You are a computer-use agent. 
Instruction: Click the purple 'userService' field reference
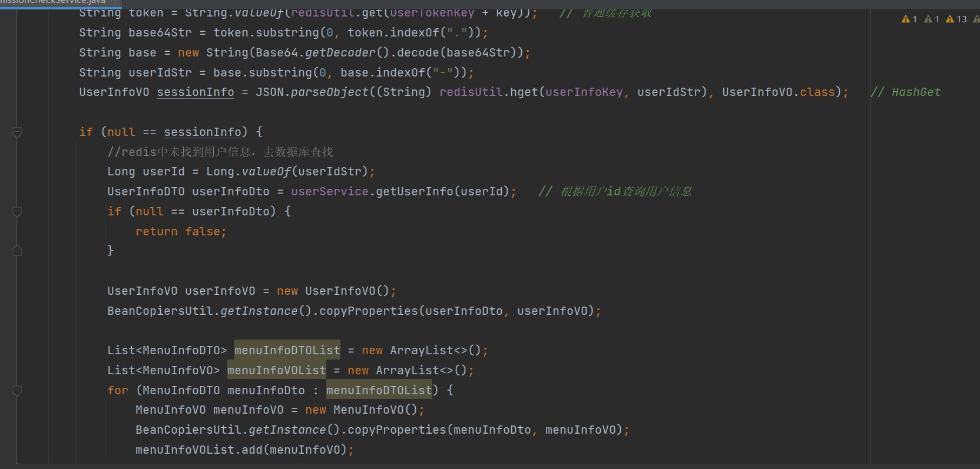330,192
